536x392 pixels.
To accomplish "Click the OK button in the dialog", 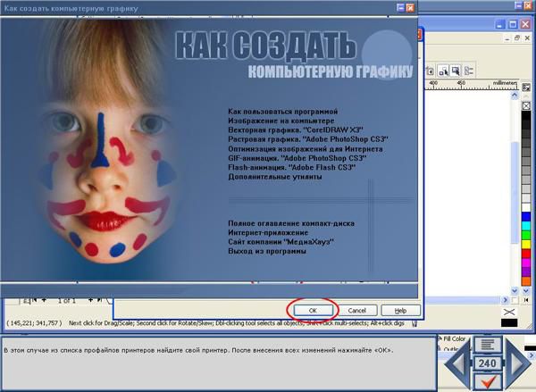I will point(312,310).
